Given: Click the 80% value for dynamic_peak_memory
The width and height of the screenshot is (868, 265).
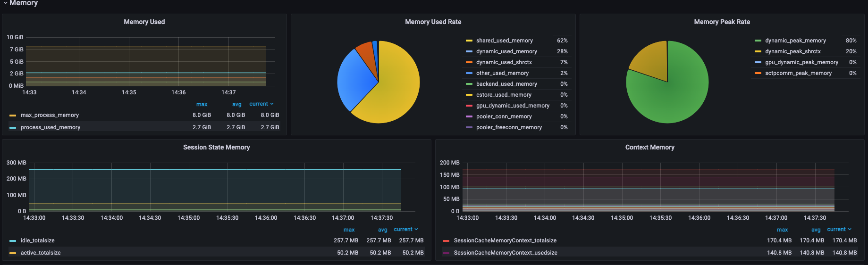Looking at the screenshot, I should 851,41.
